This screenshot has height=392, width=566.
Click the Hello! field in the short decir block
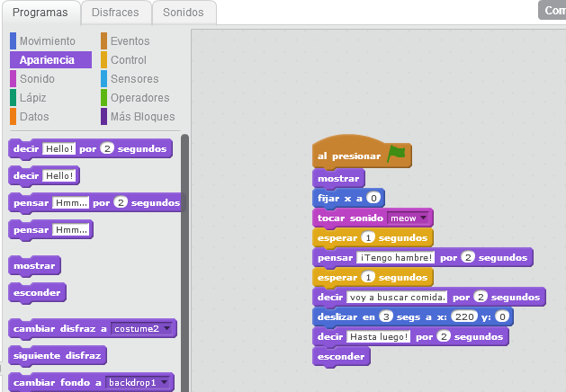[59, 176]
